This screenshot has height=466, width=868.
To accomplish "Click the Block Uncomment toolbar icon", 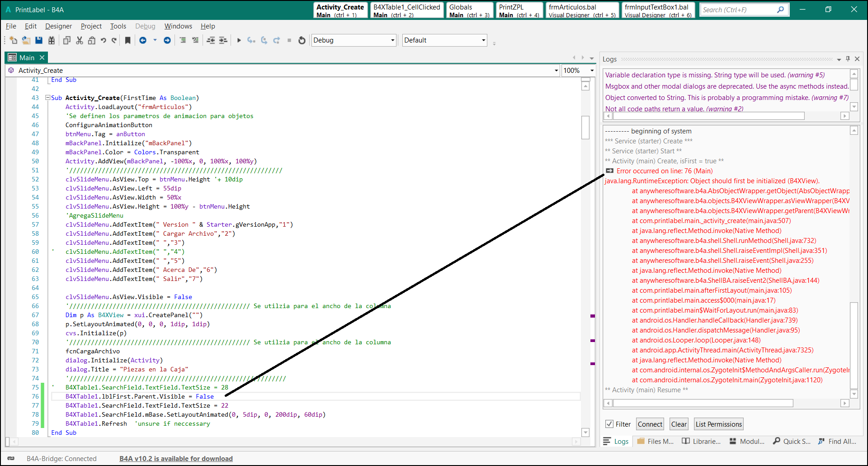I will click(x=195, y=40).
